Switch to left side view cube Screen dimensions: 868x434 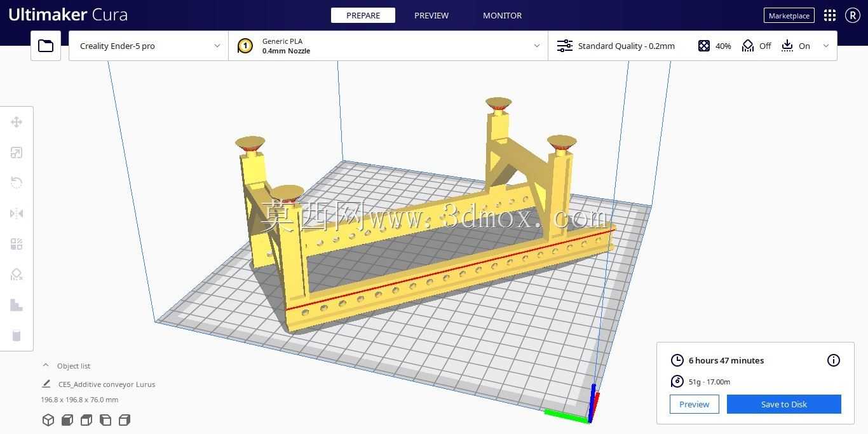click(105, 419)
